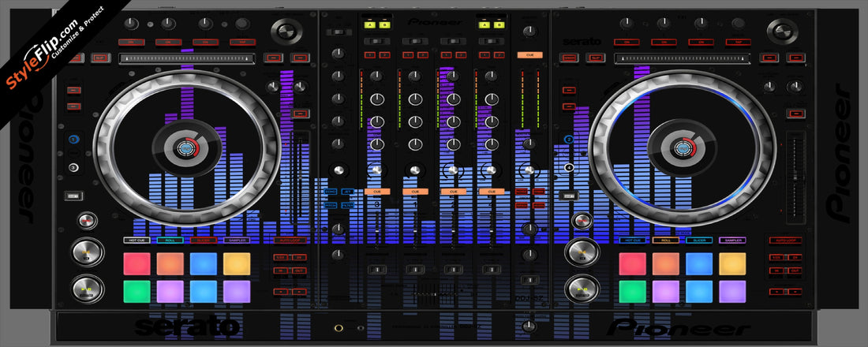Click the left deck round CUE button
This screenshot has height=347, width=868.
(x=88, y=253)
